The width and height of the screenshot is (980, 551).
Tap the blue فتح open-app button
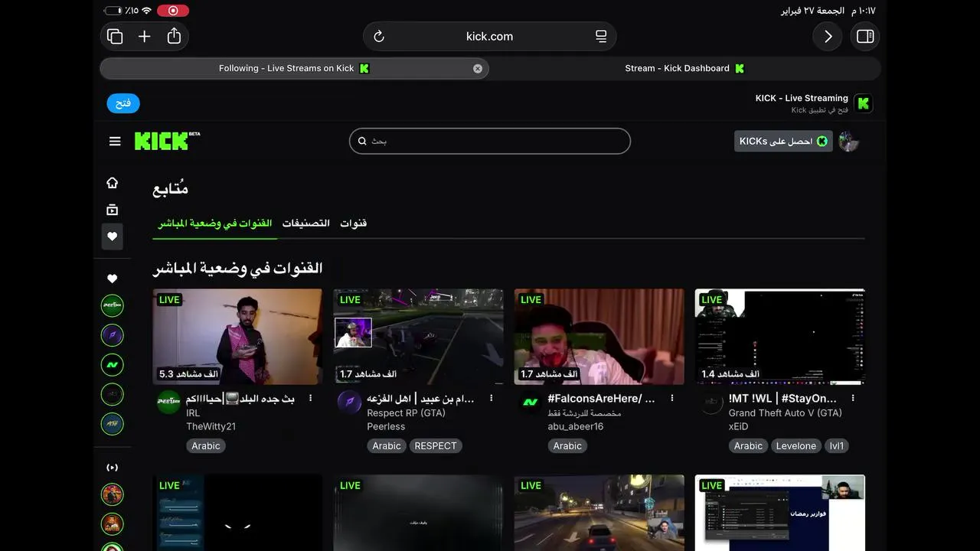click(123, 103)
